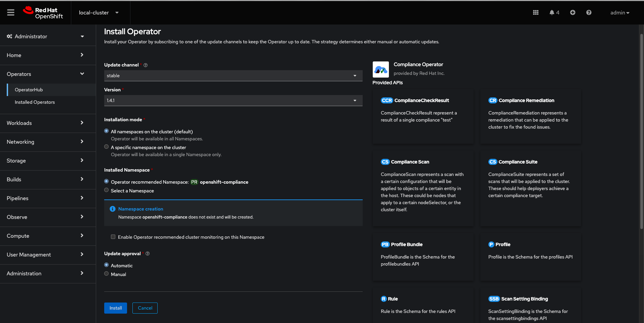Click the page vertical scrollbar
The image size is (644, 323).
641,131
